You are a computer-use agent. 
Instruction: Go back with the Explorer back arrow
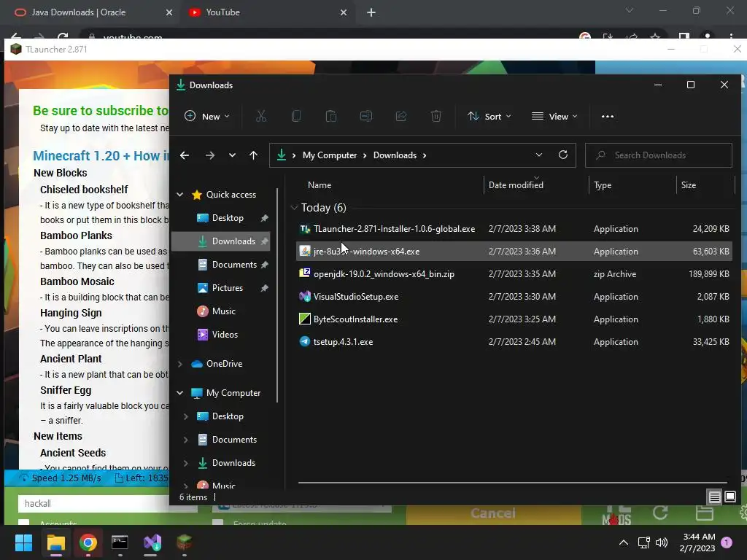(185, 155)
